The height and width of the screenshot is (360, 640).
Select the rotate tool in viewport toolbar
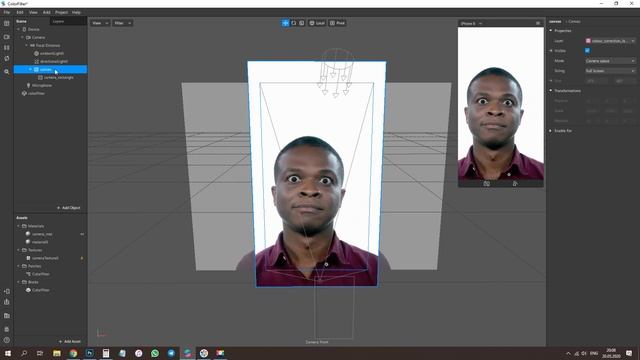point(293,23)
